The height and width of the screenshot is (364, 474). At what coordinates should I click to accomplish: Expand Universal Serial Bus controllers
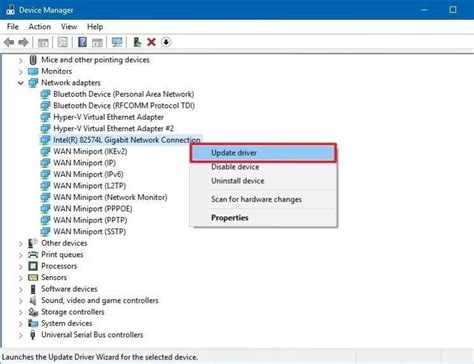(x=21, y=335)
